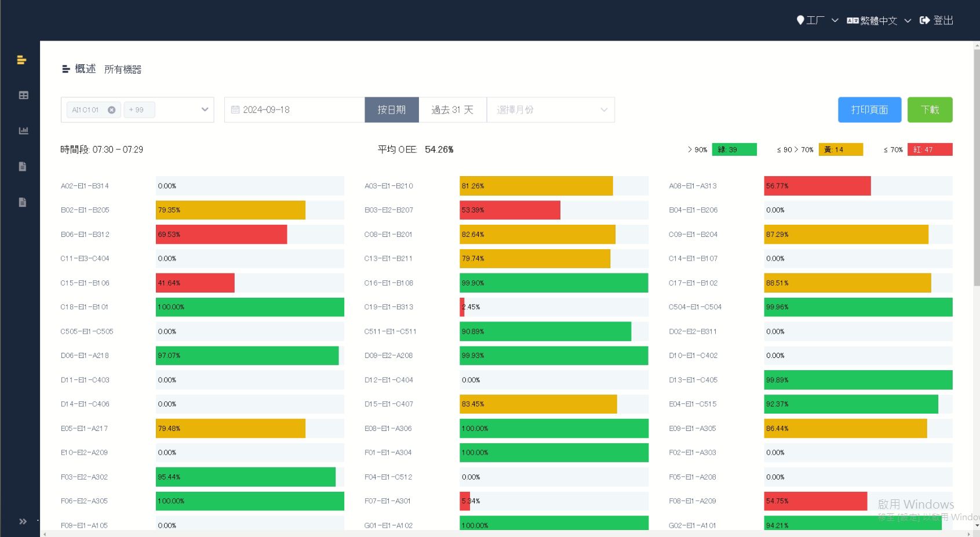Click the green 綠: 39 legend swatch
Screen dimensions: 980x537
(x=734, y=149)
